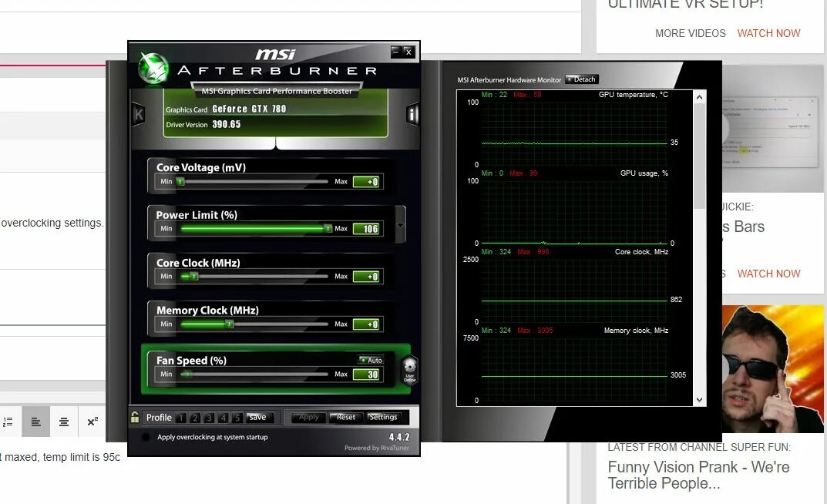Click the GeForce GTX 780 text

tap(249, 109)
